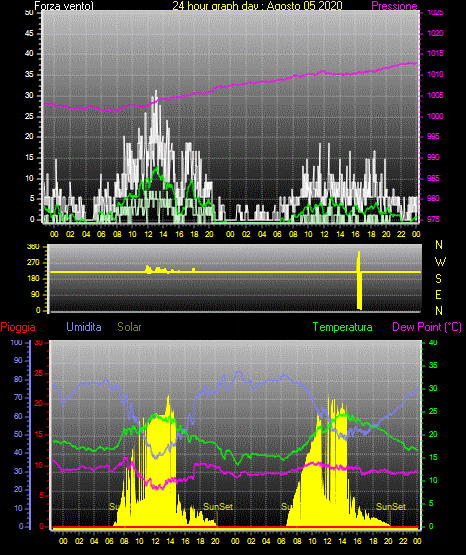The width and height of the screenshot is (466, 555).
Task: Select the green 'Temperatura' legend label
Action: (x=343, y=327)
